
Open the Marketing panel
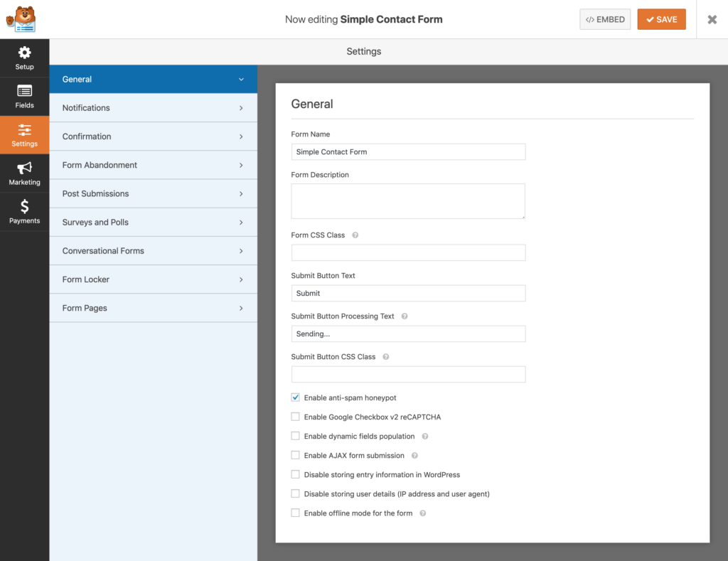24,173
